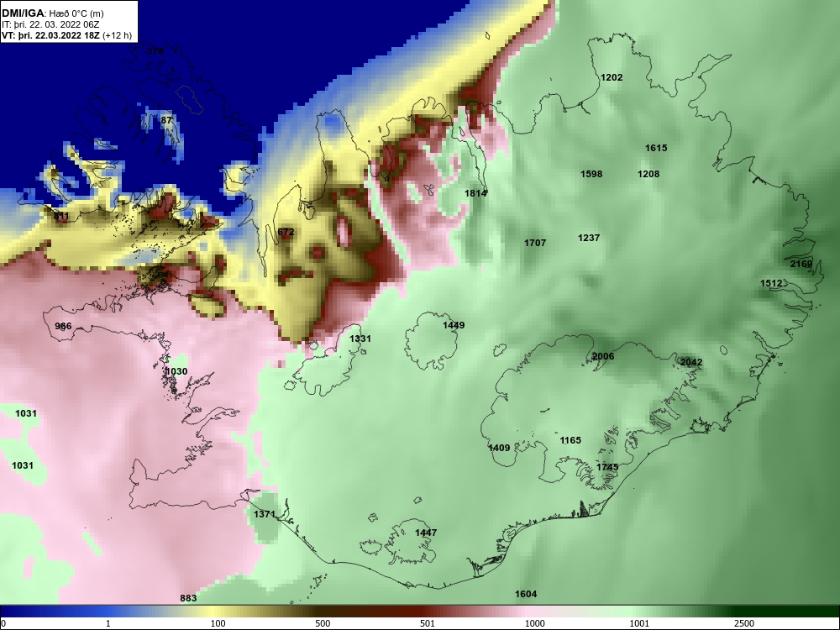Click the 811 height value
This screenshot has width=840, height=630.
click(x=61, y=217)
